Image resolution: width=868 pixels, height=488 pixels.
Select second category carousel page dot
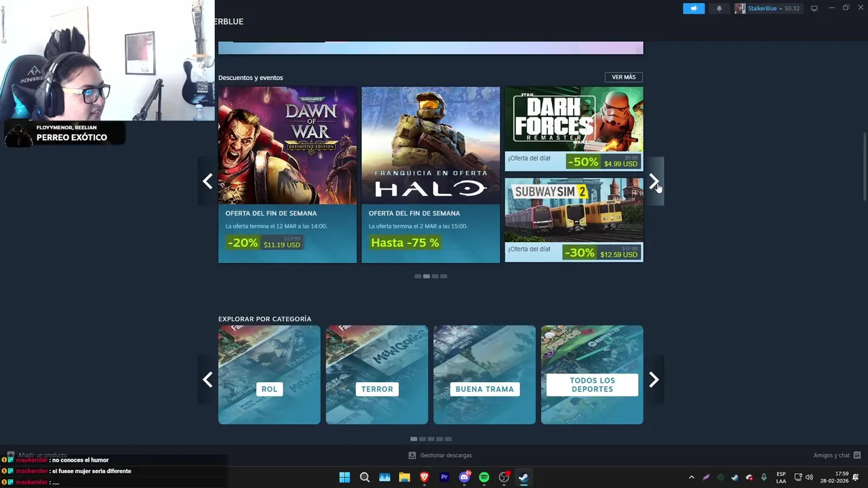click(x=422, y=439)
